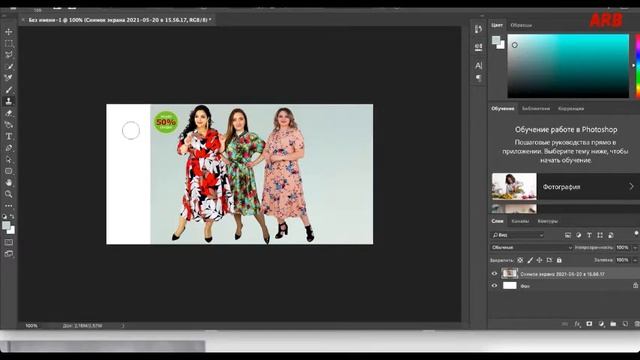Click the zoom level 100% field in status bar
640x360 pixels.
31,326
